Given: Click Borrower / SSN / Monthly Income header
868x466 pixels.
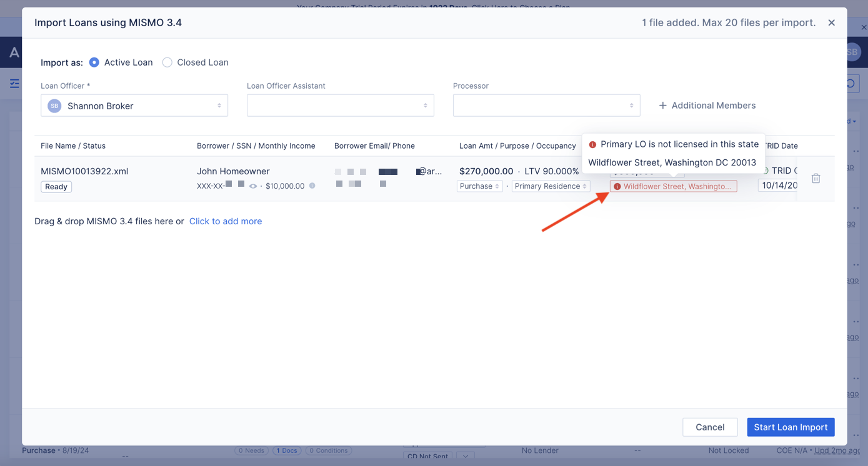Looking at the screenshot, I should [x=256, y=146].
